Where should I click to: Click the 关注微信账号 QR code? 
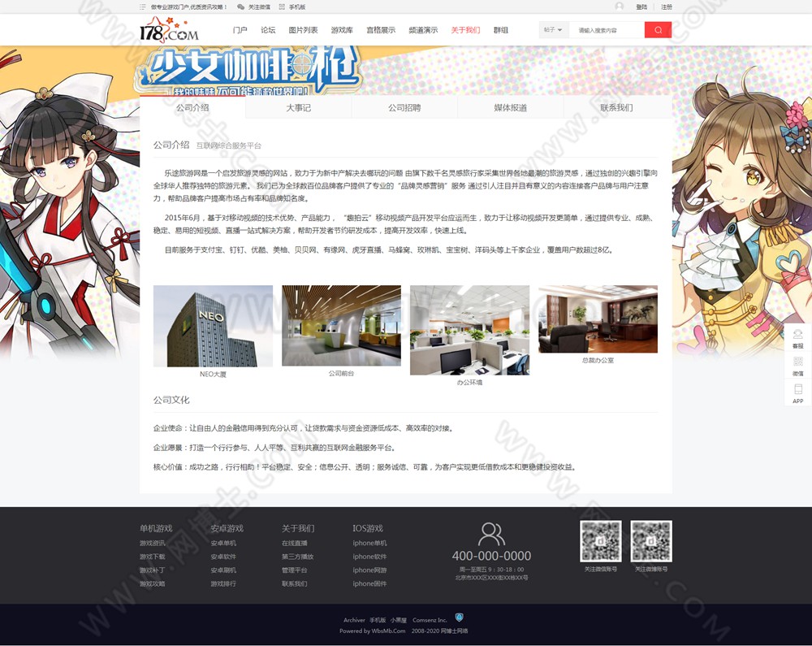pyautogui.click(x=601, y=541)
